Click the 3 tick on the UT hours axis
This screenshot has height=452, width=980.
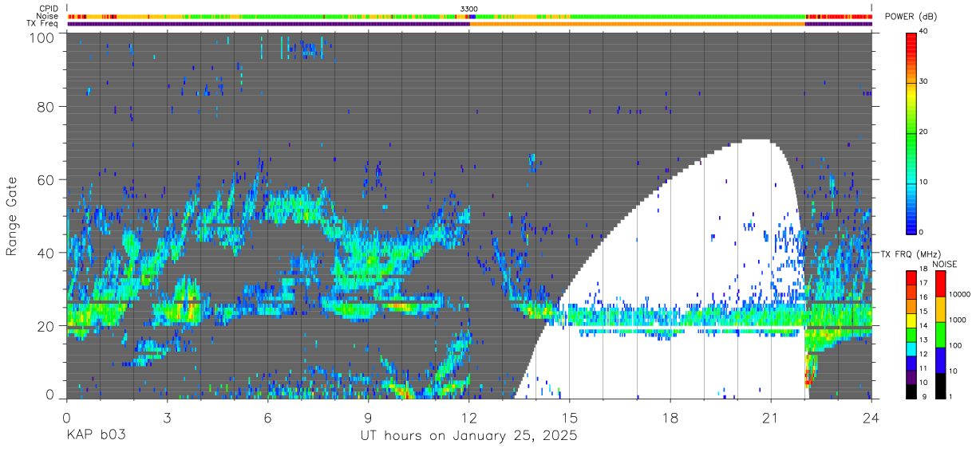click(x=167, y=417)
